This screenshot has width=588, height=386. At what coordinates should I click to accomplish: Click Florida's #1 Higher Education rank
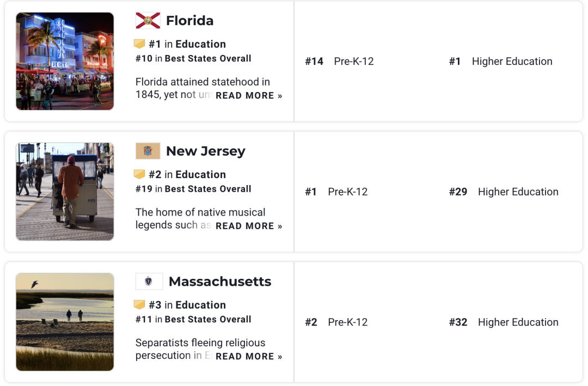[500, 62]
